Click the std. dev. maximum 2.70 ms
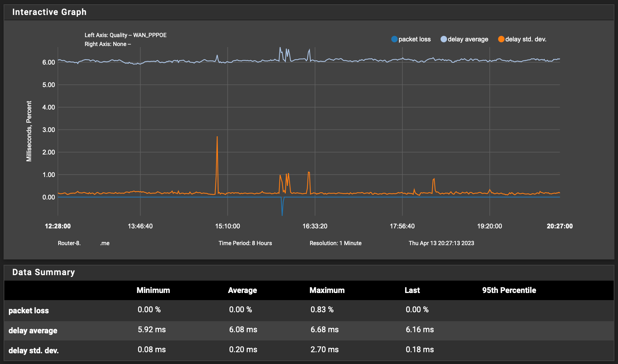Screen dimensions: 618x364 324,350
